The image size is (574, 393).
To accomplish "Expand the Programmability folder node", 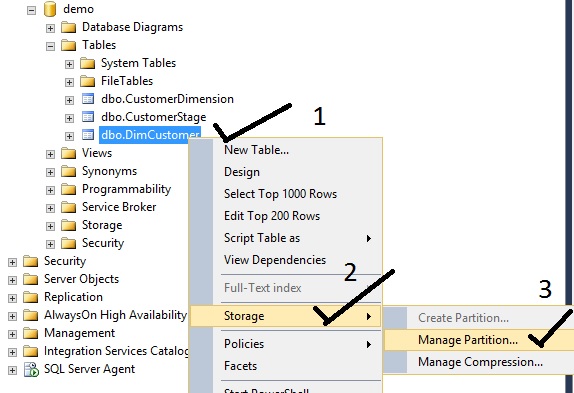I will pos(51,190).
